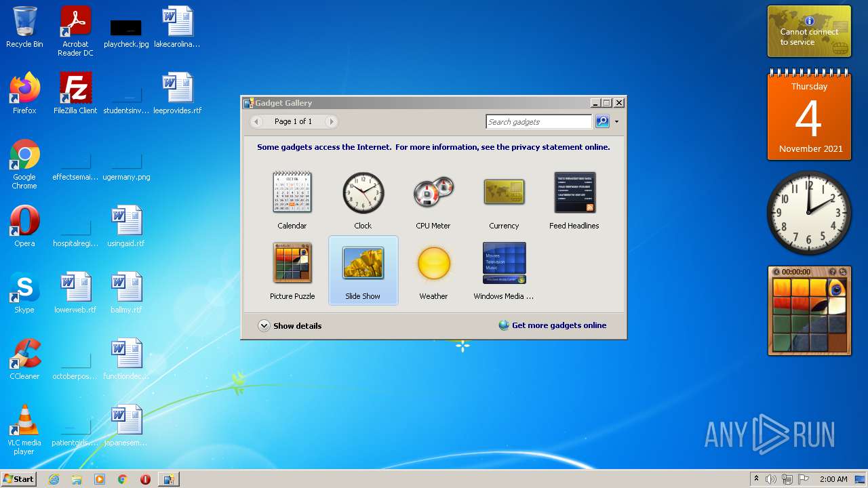Click the analog Clock gadget on the desktop

pyautogui.click(x=809, y=212)
